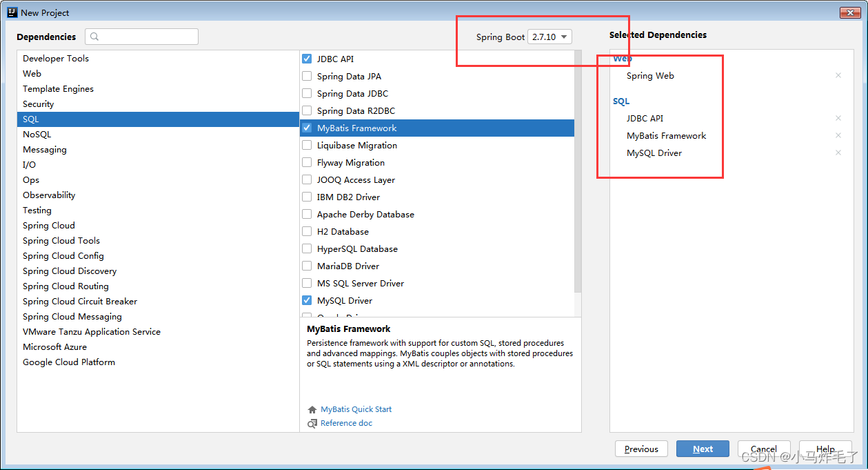Click the MyBatis Quick Start home icon
Viewport: 868px width, 470px height.
click(x=312, y=410)
